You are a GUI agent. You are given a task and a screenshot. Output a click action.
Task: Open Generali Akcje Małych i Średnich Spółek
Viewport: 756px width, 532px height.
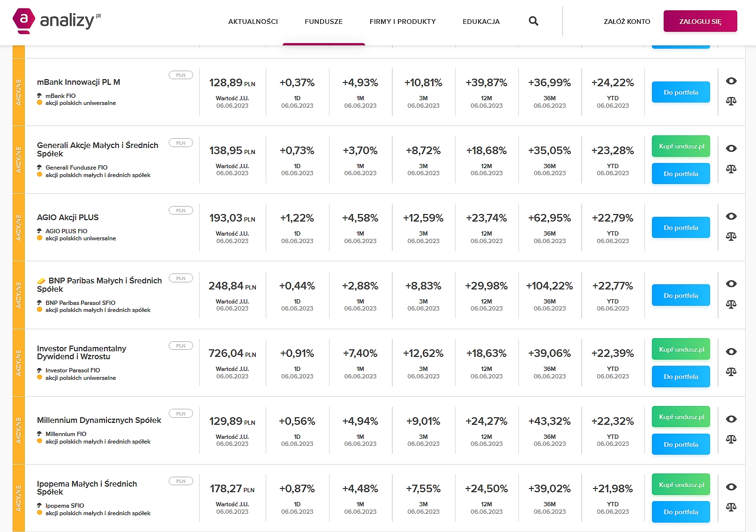97,149
